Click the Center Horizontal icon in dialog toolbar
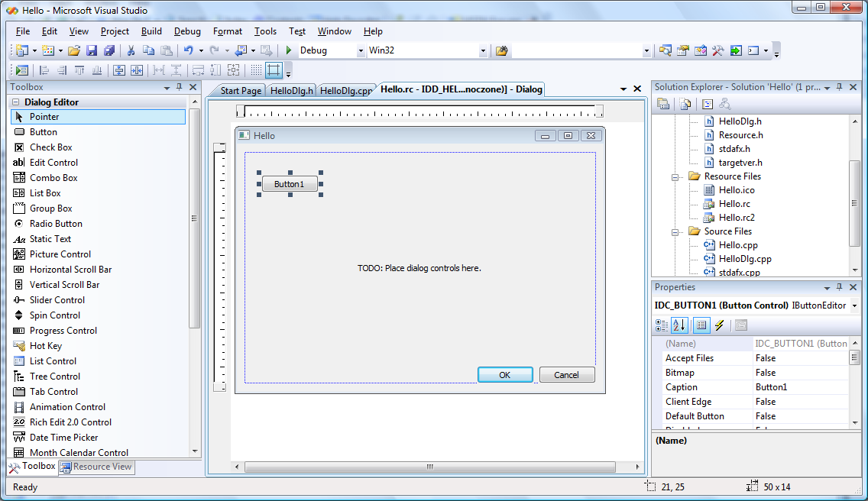The image size is (868, 501). [x=137, y=70]
